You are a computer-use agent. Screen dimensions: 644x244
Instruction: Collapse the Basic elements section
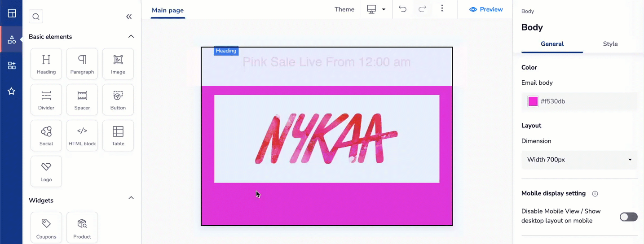tap(131, 36)
